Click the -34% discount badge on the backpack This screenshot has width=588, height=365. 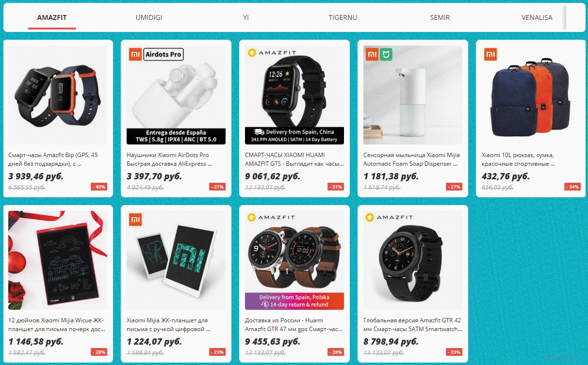(572, 187)
